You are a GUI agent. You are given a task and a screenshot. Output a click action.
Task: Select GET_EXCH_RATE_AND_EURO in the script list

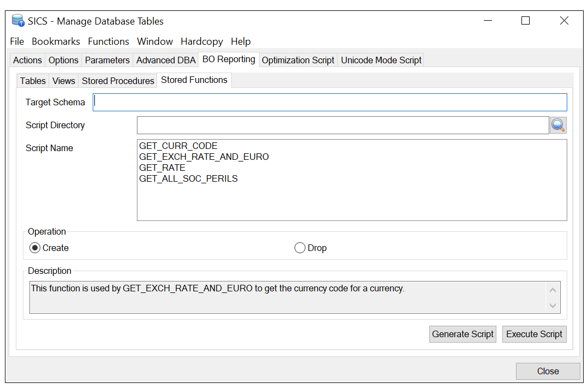(204, 157)
